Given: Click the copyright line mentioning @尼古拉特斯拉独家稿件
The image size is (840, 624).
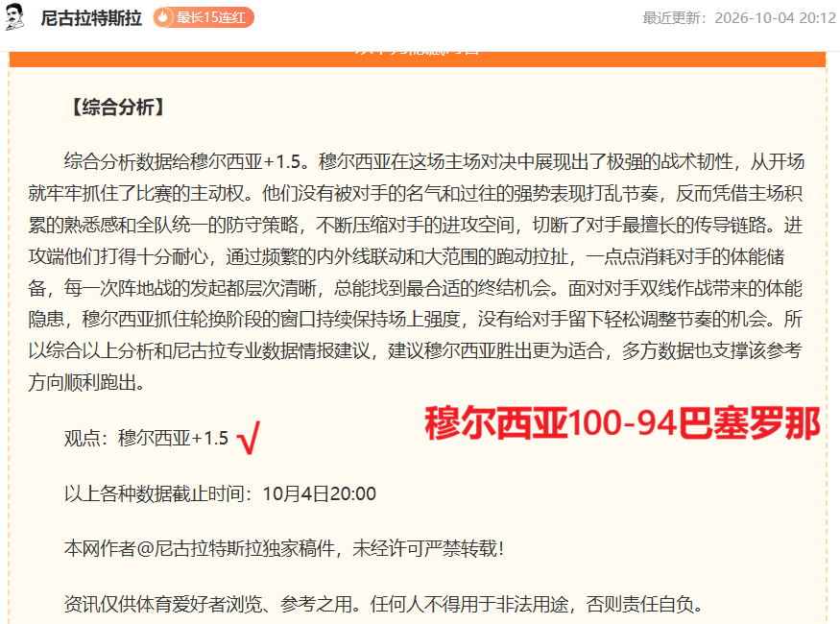Looking at the screenshot, I should (x=284, y=548).
